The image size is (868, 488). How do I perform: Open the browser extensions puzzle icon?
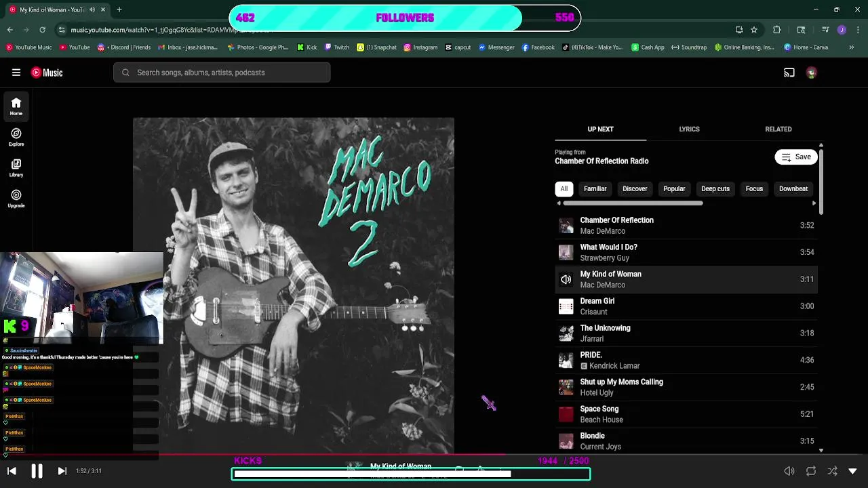coord(777,30)
